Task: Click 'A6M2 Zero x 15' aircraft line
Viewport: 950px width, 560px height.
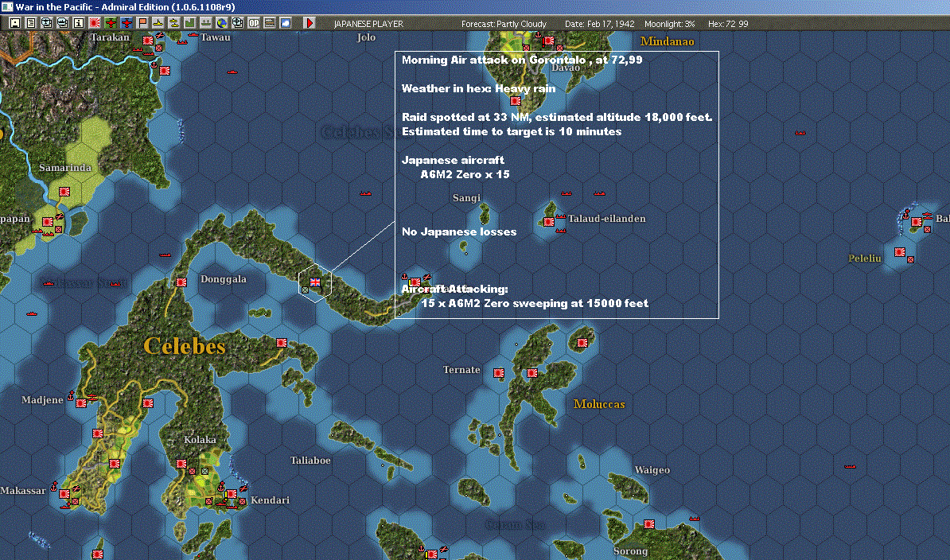Action: point(465,174)
